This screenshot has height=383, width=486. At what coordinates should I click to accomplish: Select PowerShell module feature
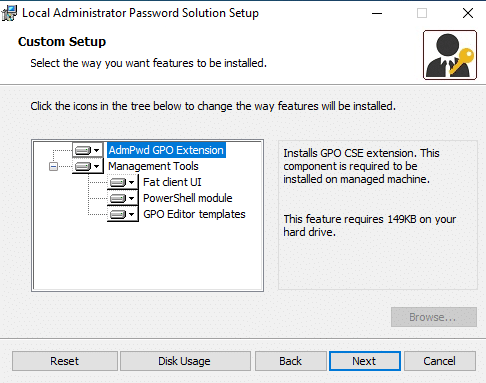click(x=188, y=198)
